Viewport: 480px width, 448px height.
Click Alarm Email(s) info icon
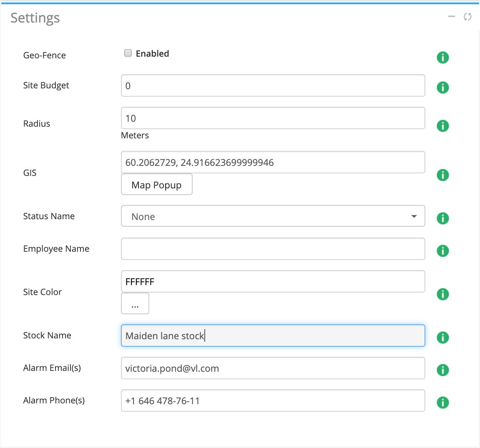442,370
